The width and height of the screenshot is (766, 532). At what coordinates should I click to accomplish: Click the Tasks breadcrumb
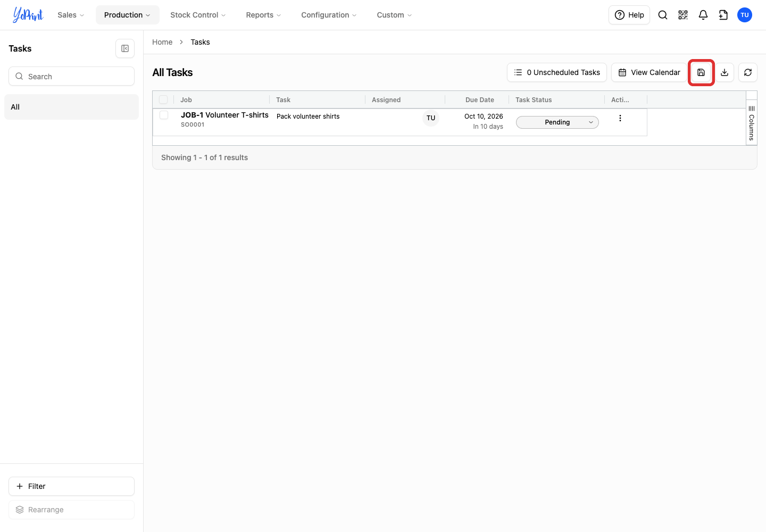click(x=201, y=42)
